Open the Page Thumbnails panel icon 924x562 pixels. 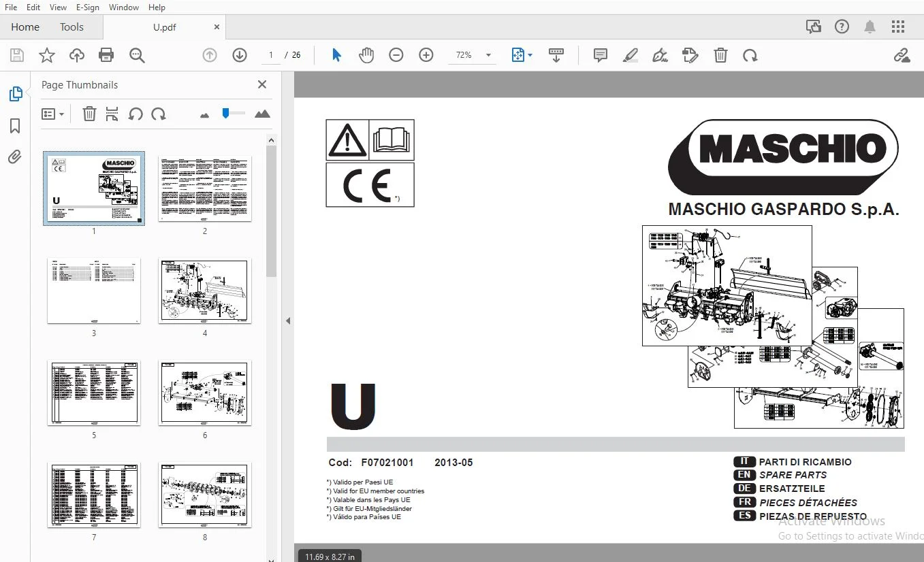click(15, 94)
